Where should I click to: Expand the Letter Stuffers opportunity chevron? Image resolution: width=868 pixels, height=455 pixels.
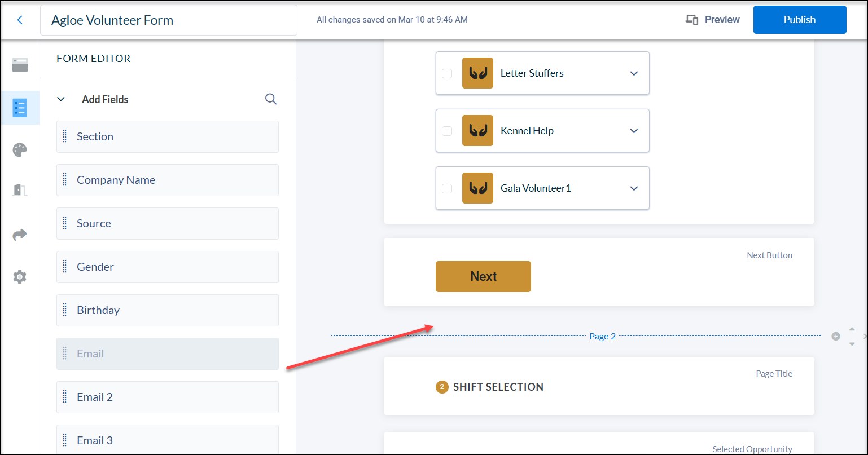[x=634, y=73]
